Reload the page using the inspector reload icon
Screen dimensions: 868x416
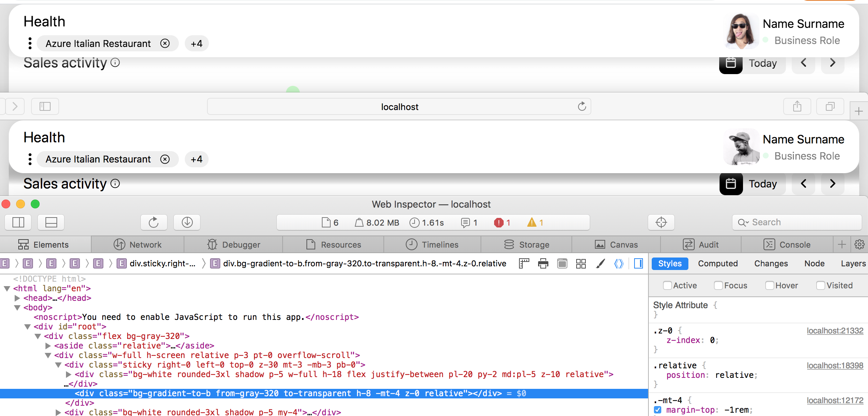tap(154, 222)
